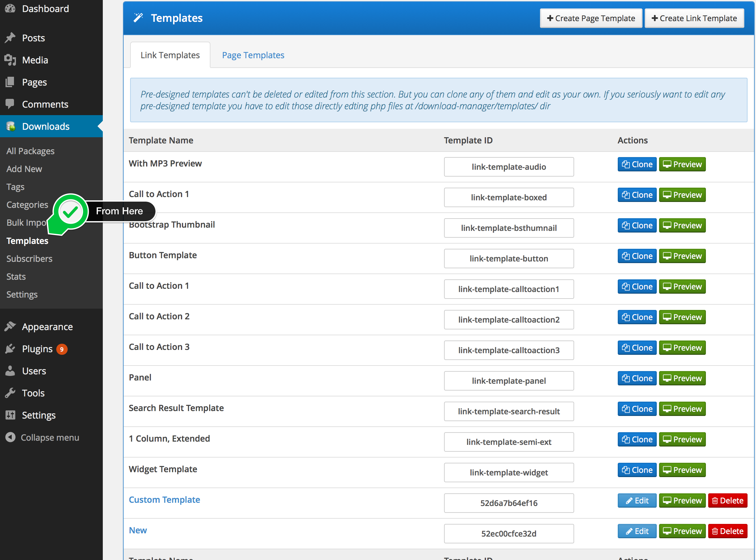Open the Pages admin menu item
This screenshot has height=560, width=756.
tap(34, 82)
